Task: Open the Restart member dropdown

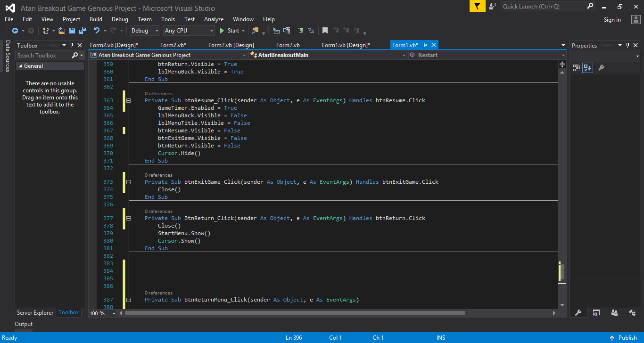Action: [487, 55]
